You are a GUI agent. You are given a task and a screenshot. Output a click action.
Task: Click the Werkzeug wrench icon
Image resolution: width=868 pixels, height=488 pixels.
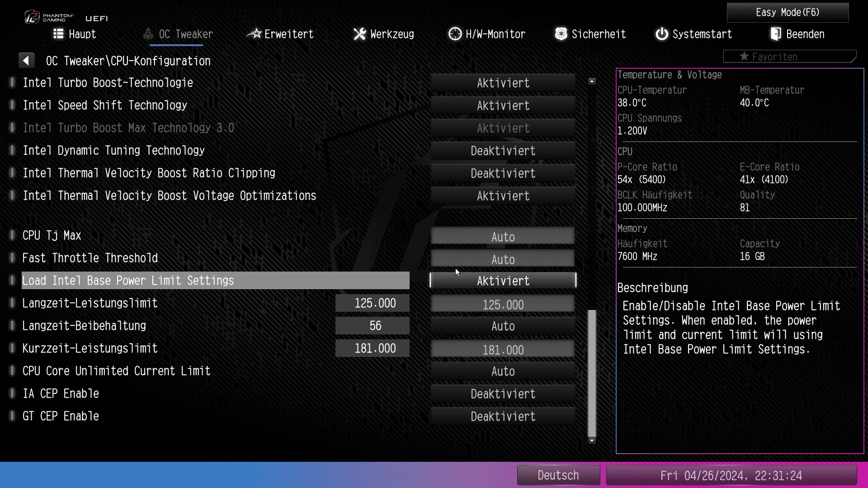pos(360,34)
